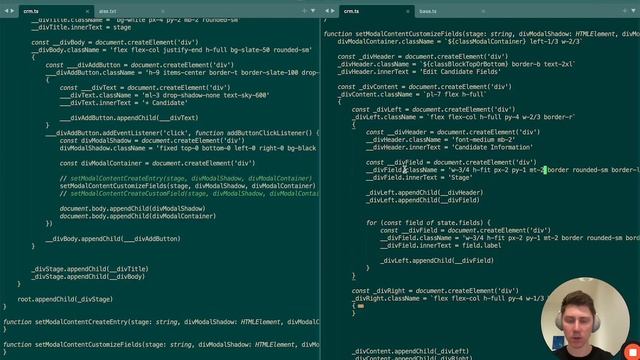The height and width of the screenshot is (360, 640).
Task: Click the webcam video overlay
Action: [x=585, y=318]
